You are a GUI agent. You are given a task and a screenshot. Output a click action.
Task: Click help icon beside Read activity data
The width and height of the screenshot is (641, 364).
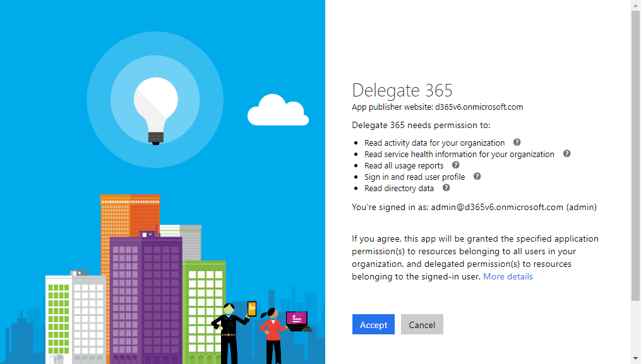click(517, 143)
